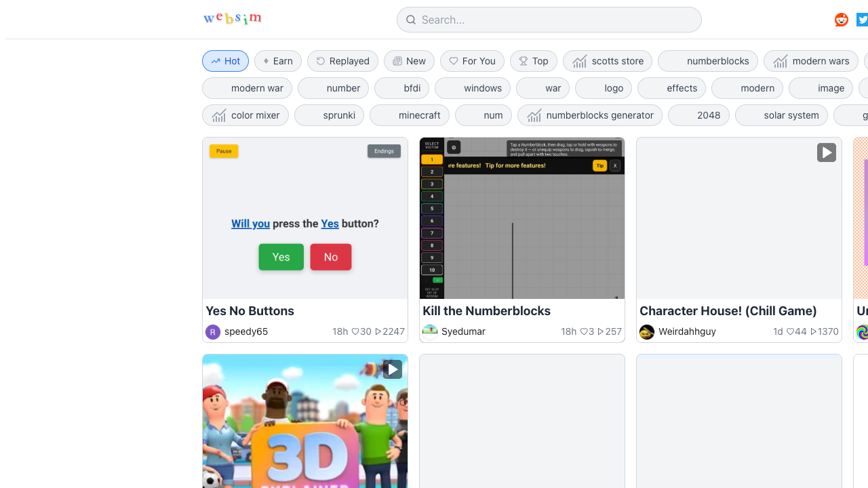Image resolution: width=868 pixels, height=488 pixels.
Task: Click the green Yes button
Action: (281, 257)
